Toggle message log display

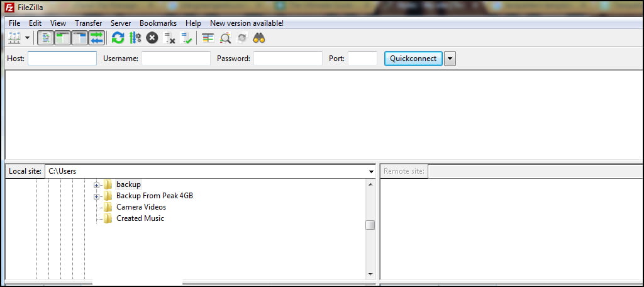tap(45, 38)
